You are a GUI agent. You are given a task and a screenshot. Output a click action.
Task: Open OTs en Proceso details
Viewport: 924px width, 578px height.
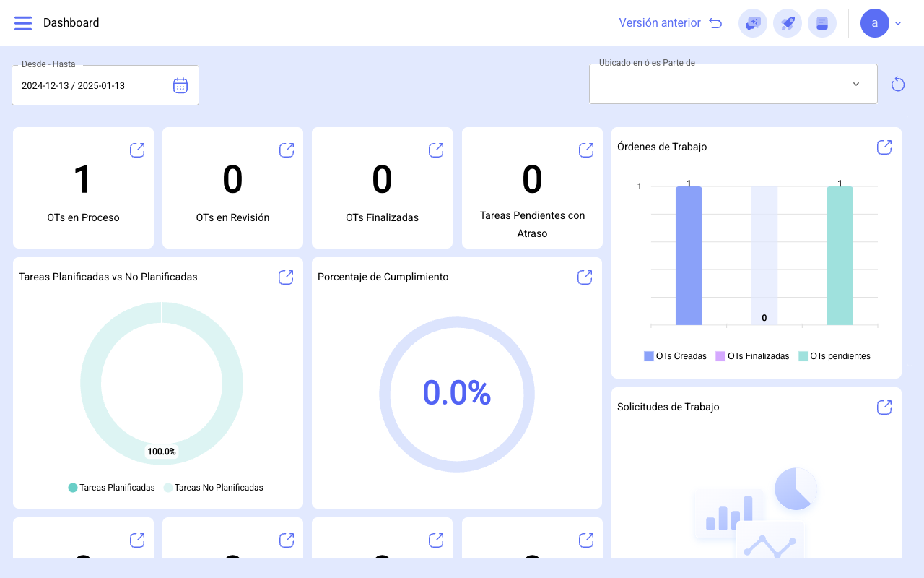[137, 150]
